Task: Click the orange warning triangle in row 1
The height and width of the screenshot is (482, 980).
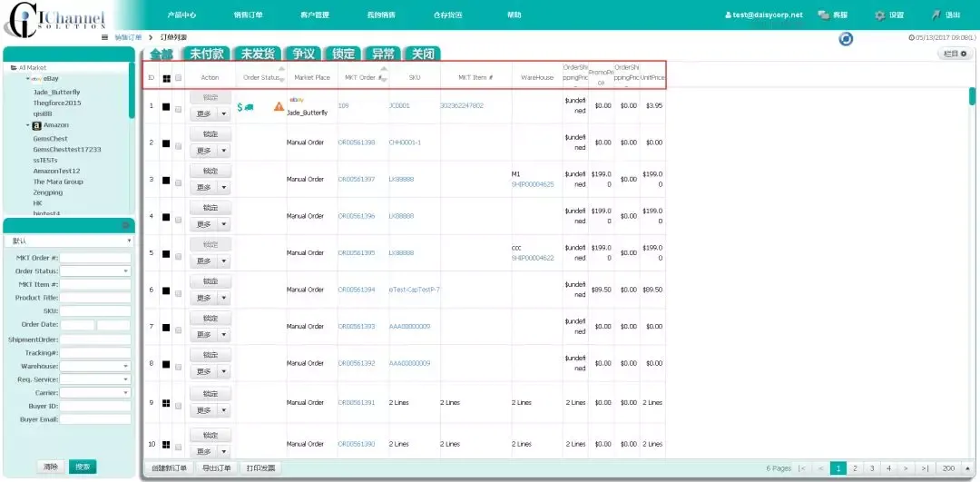Action: [x=279, y=107]
